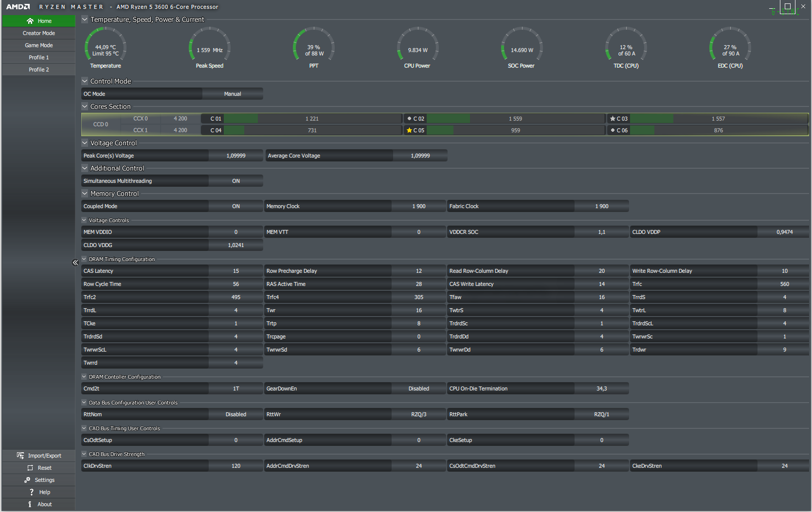Open Help
This screenshot has width=812, height=512.
(39, 492)
